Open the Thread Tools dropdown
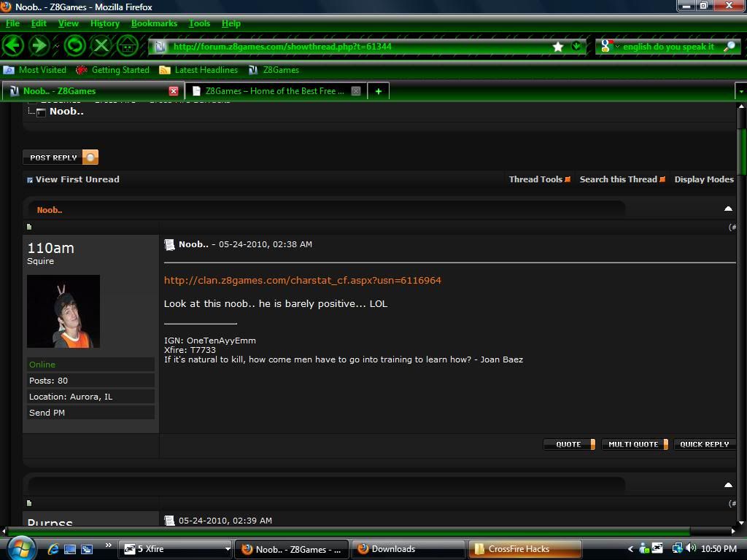The image size is (747, 560). click(x=539, y=179)
